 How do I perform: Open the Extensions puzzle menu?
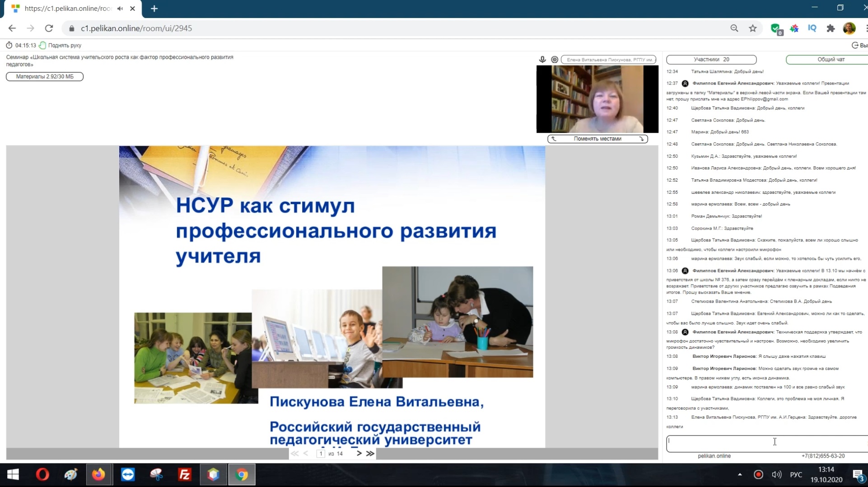[x=831, y=28]
